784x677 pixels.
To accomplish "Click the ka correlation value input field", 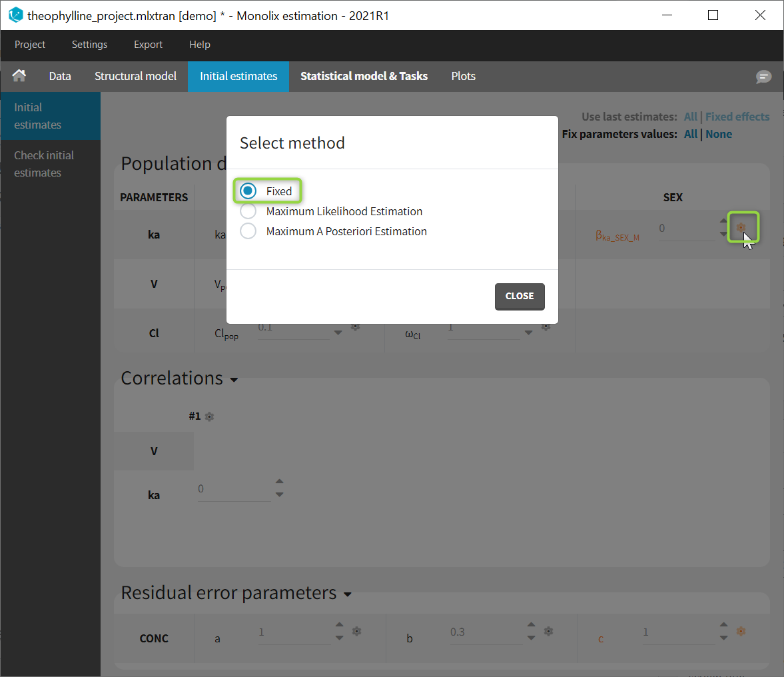I will [233, 489].
